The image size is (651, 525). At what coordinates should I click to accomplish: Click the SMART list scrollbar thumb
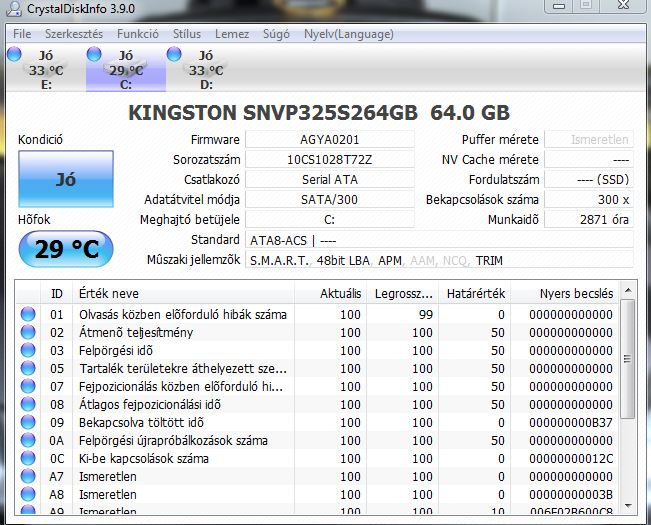tap(628, 359)
